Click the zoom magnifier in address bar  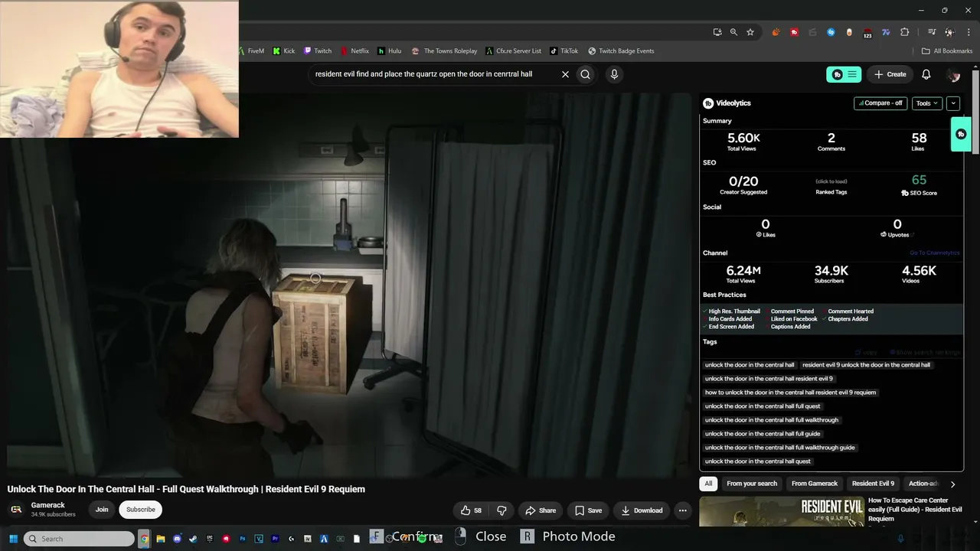pyautogui.click(x=733, y=32)
